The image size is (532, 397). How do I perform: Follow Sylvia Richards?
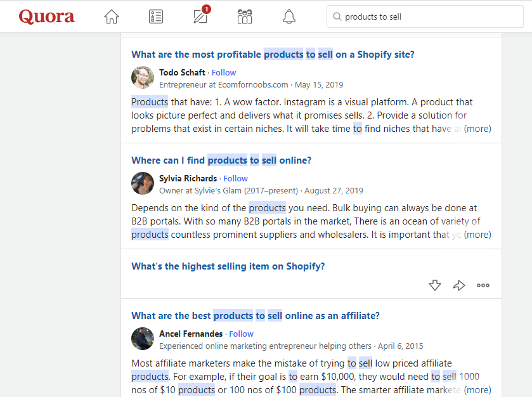coord(235,178)
